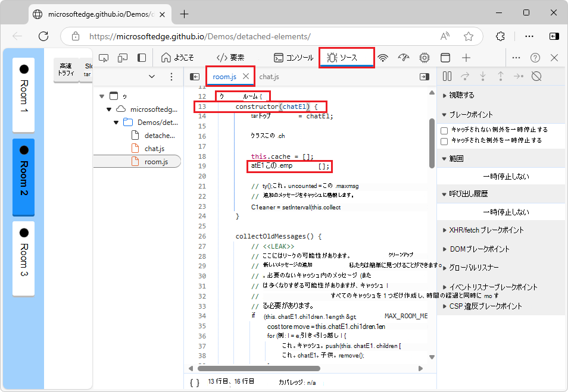
Task: Add more tools with plus icon
Action: [466, 58]
